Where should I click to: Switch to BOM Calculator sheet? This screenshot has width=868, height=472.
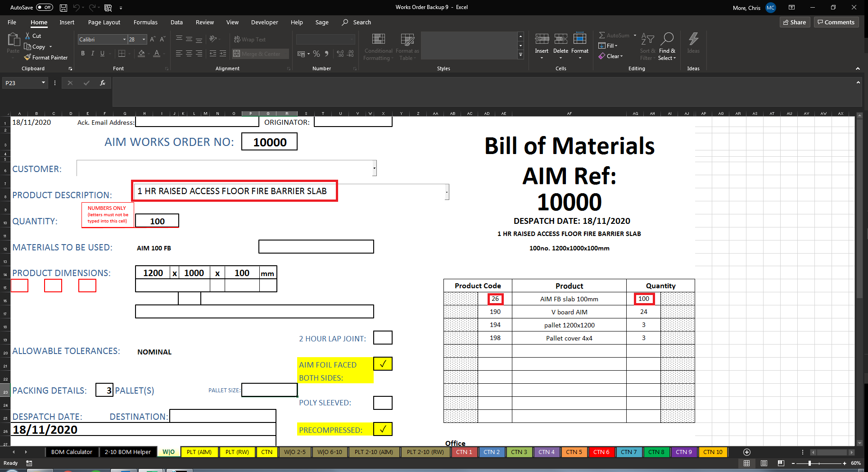[72, 452]
